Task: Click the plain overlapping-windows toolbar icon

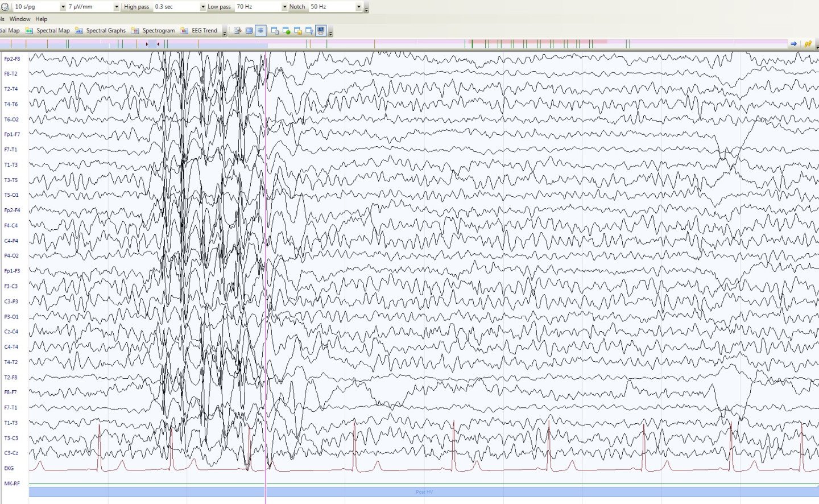Action: pos(275,31)
